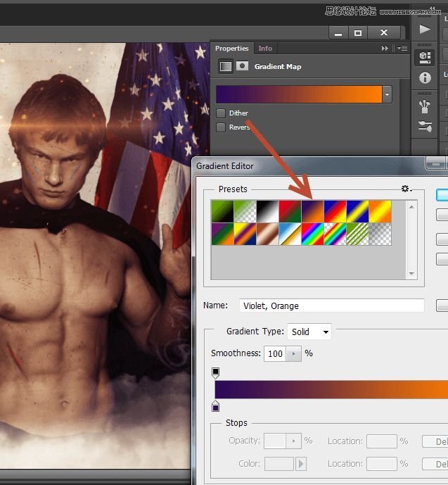Open the Properties panel flyout menu

(x=402, y=49)
